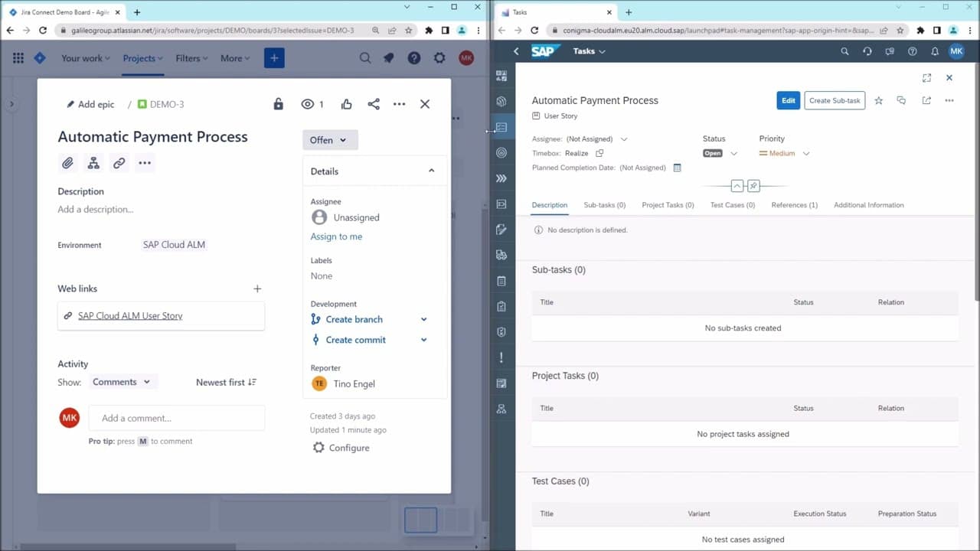
Task: Close the Jira issue dialog
Action: coord(425,104)
